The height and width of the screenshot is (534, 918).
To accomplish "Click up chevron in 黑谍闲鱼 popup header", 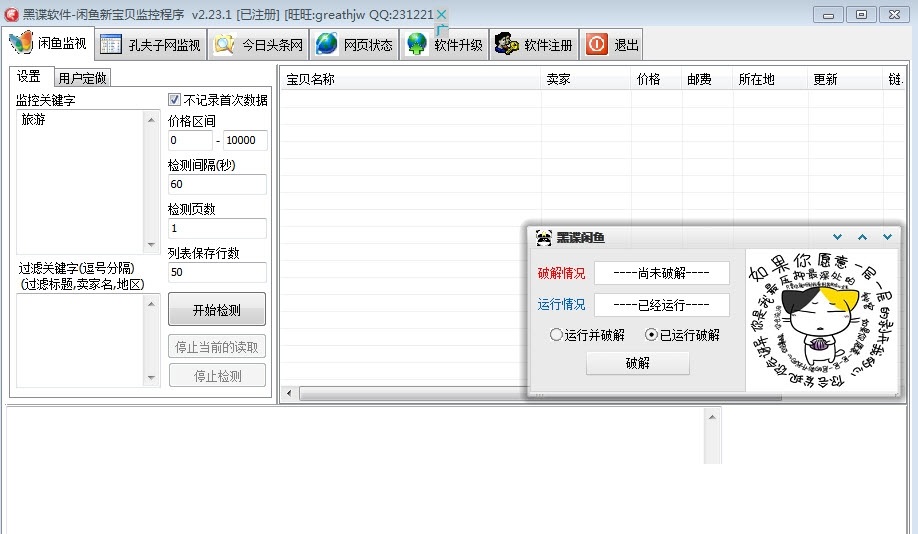I will tap(862, 237).
